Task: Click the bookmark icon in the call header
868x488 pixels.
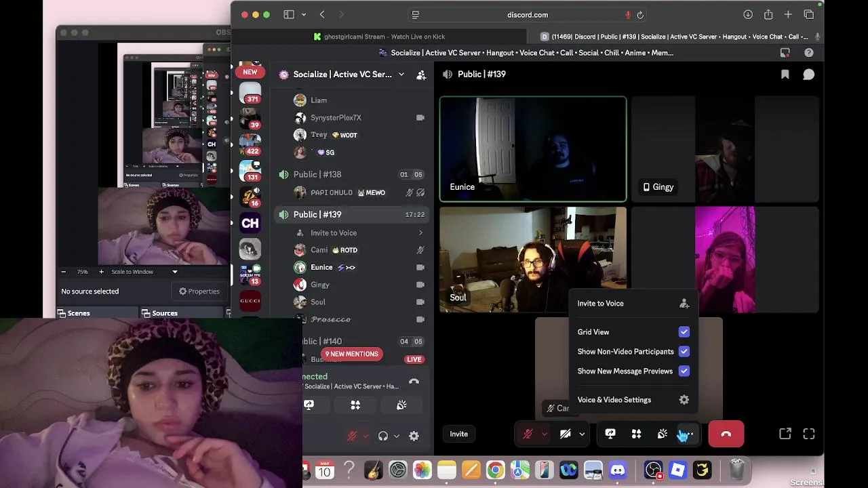Action: click(x=785, y=75)
